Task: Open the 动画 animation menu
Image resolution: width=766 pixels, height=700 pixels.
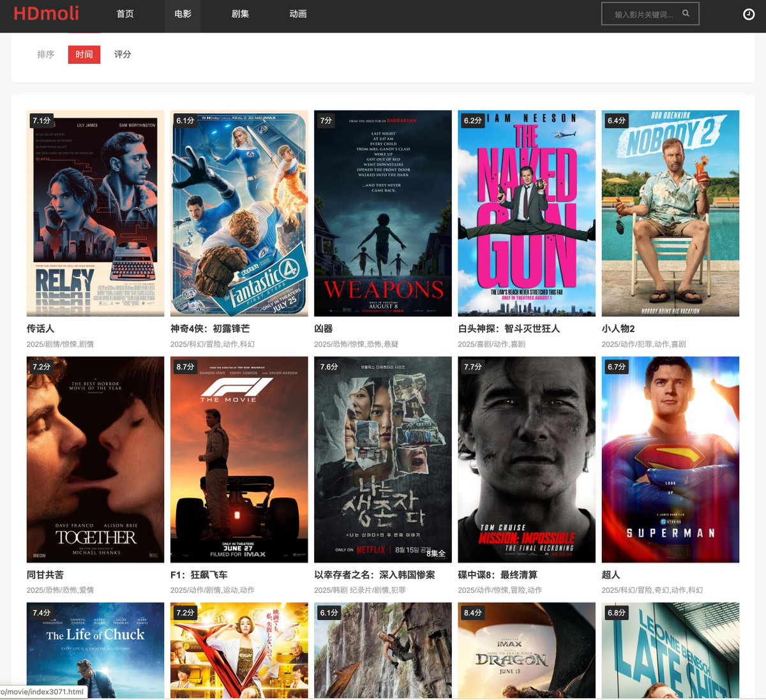Action: tap(297, 14)
